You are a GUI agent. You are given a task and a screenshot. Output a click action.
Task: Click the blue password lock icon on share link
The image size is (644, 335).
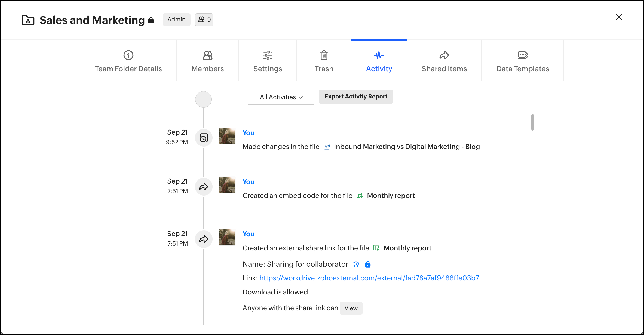368,264
